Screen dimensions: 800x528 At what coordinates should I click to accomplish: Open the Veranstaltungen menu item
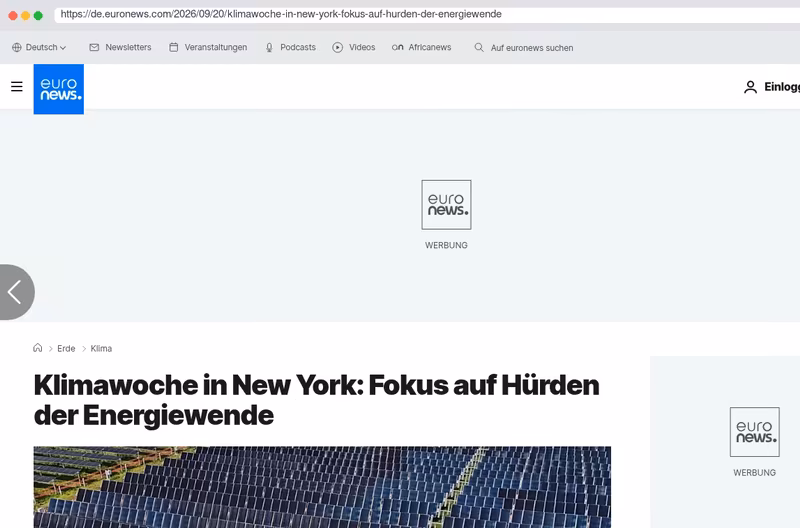point(216,47)
